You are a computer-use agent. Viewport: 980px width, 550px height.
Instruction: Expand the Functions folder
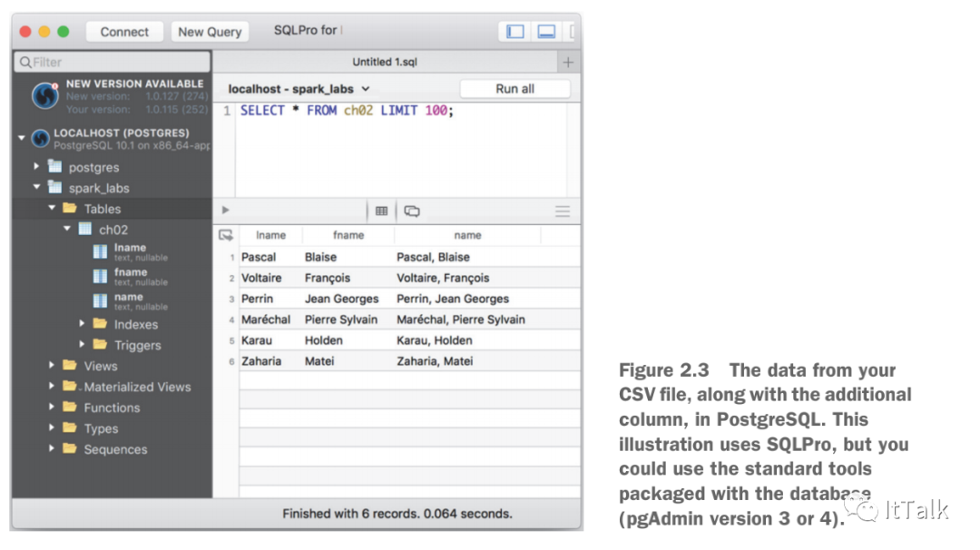[52, 407]
